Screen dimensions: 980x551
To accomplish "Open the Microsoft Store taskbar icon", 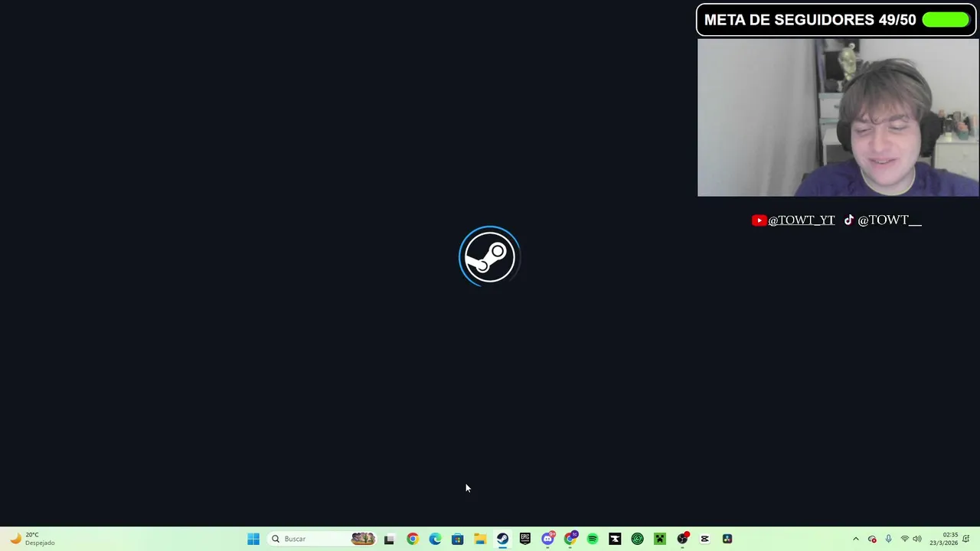I will coord(457,539).
